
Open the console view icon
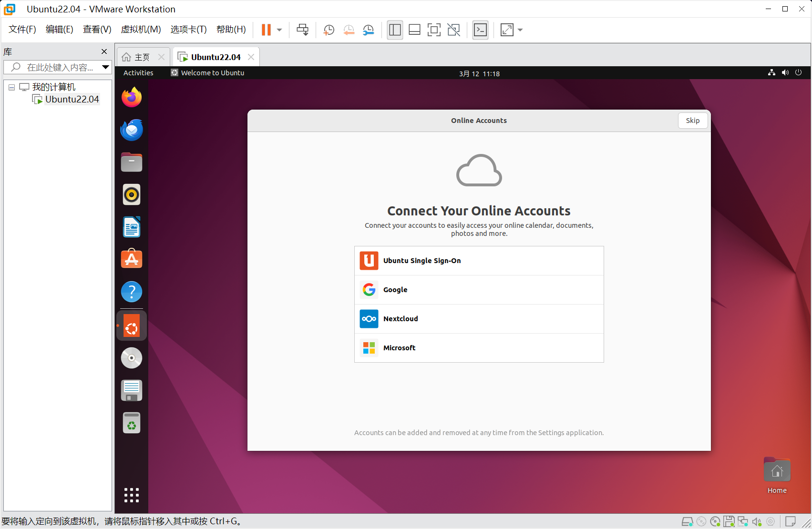(480, 30)
